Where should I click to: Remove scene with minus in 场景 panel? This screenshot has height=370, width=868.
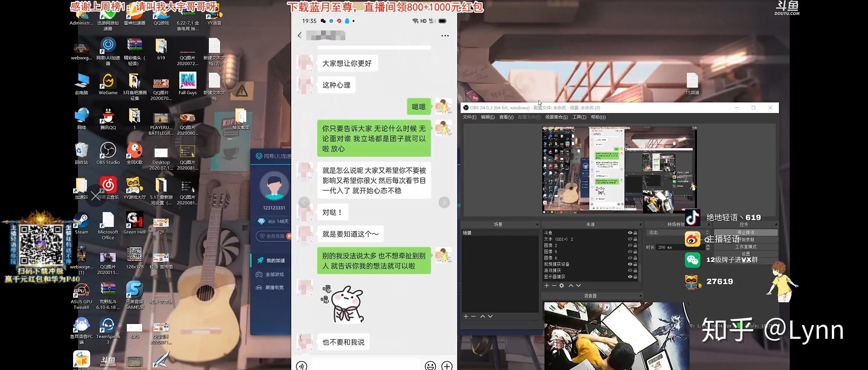coord(473,316)
